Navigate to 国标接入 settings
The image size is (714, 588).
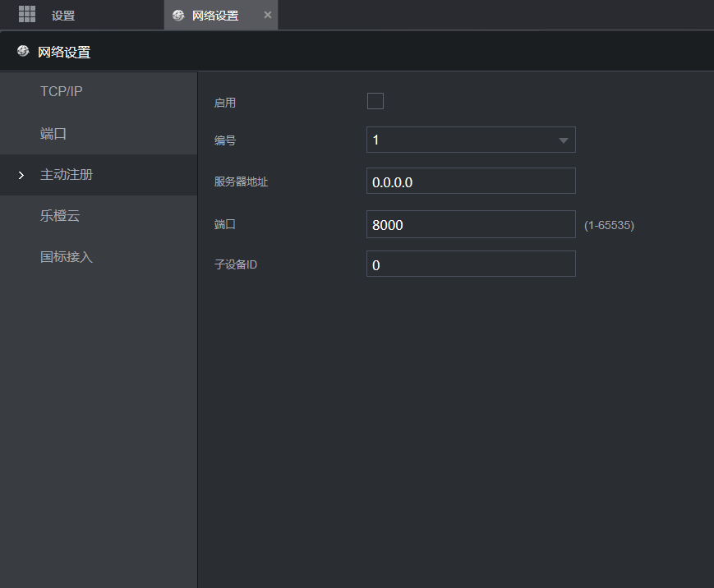point(67,257)
